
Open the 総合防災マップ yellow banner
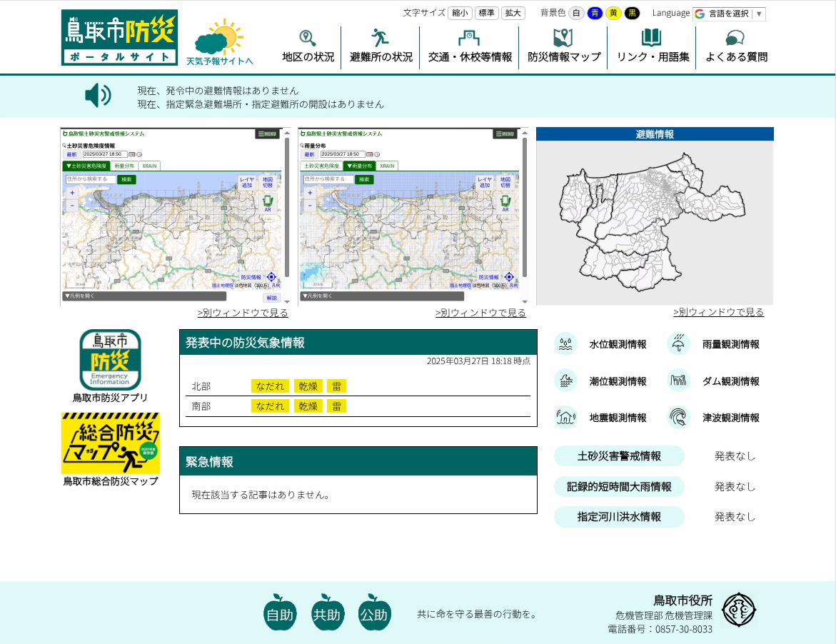(x=111, y=443)
